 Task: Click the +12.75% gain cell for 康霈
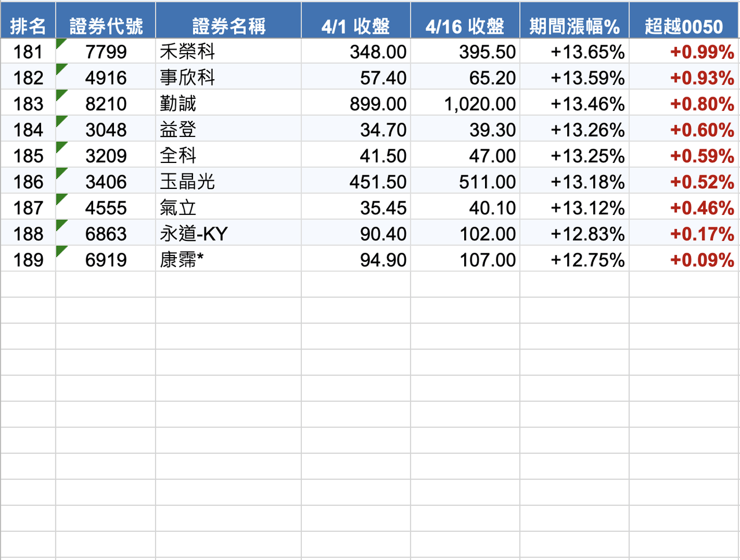pos(575,259)
